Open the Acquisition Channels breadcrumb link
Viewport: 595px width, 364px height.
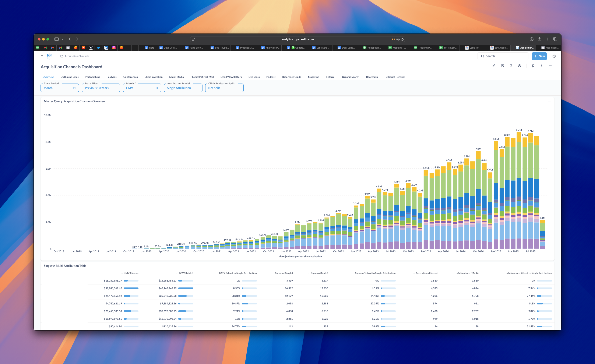click(77, 56)
